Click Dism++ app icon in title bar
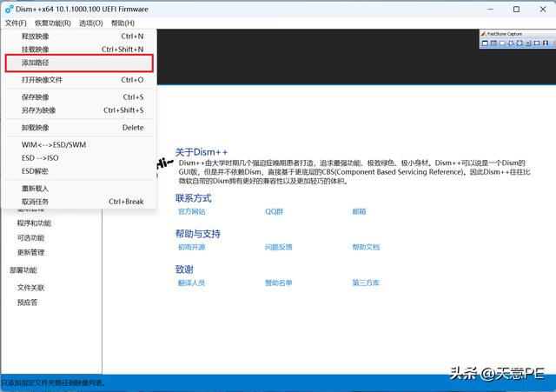 tap(9, 10)
